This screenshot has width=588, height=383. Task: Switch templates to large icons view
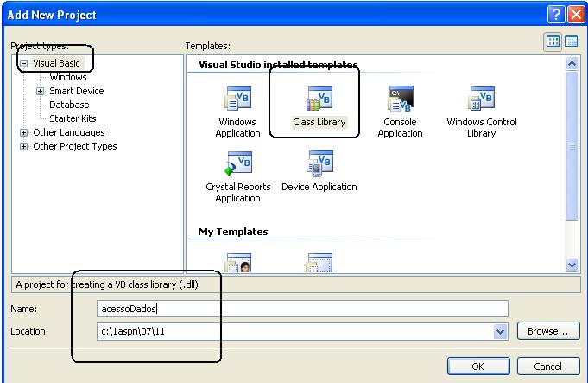pos(553,41)
